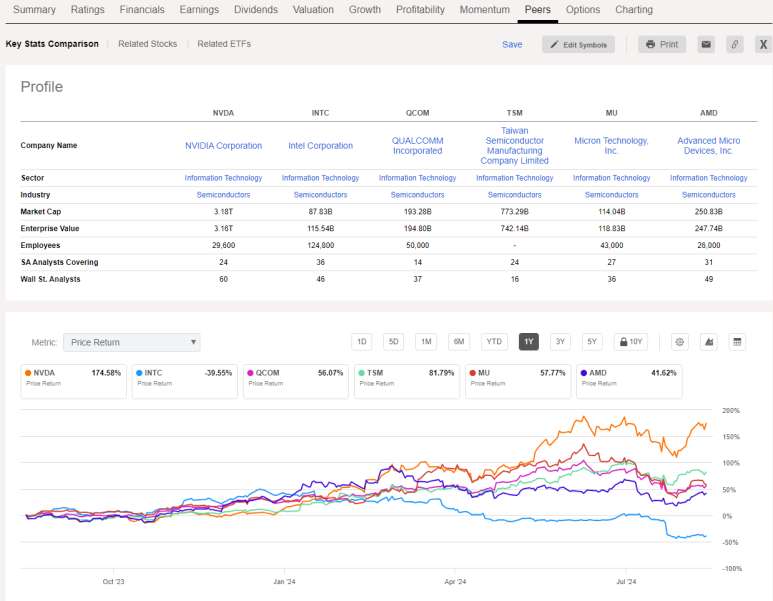Viewport: 773px width, 601px height.
Task: Select the 1M time range
Action: 426,342
